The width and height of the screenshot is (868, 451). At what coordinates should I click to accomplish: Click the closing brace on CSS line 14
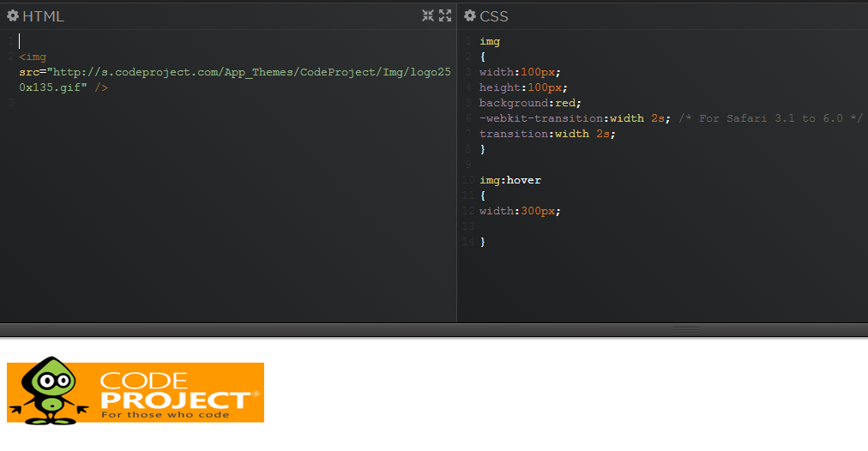coord(483,242)
